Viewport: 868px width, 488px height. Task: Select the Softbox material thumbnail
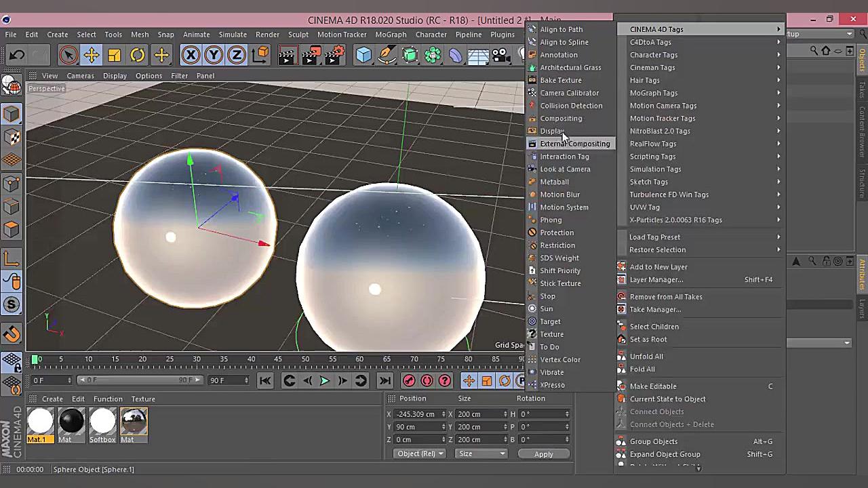(102, 422)
